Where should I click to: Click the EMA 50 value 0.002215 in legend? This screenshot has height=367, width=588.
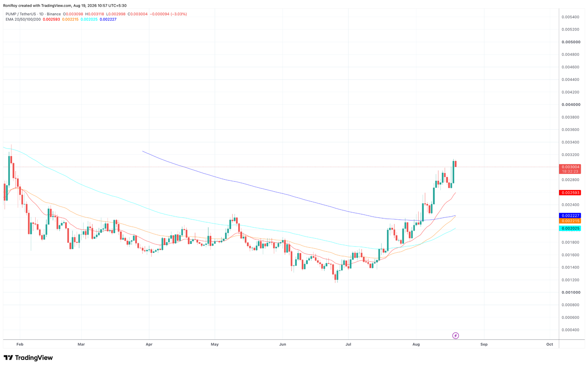click(x=70, y=19)
